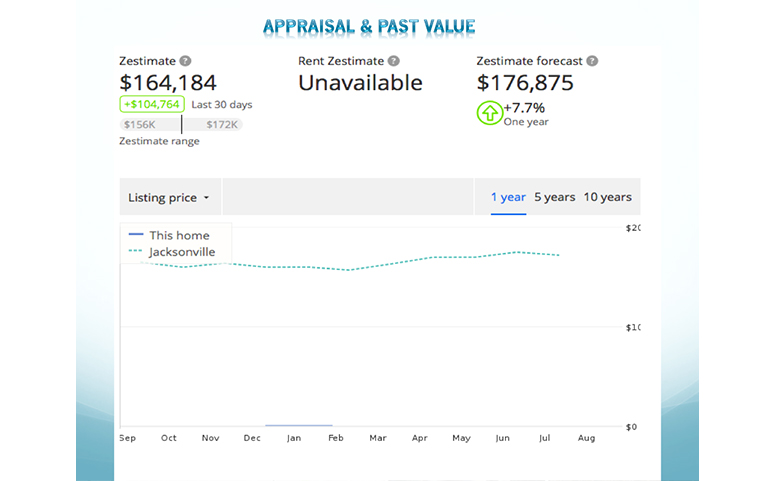Switch to the 1 year tab
770x481 pixels.
[x=508, y=197]
